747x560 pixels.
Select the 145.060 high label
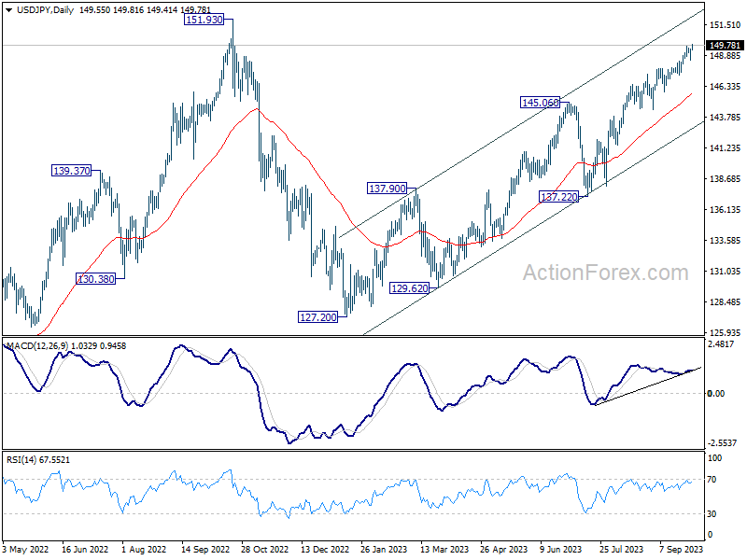click(541, 103)
